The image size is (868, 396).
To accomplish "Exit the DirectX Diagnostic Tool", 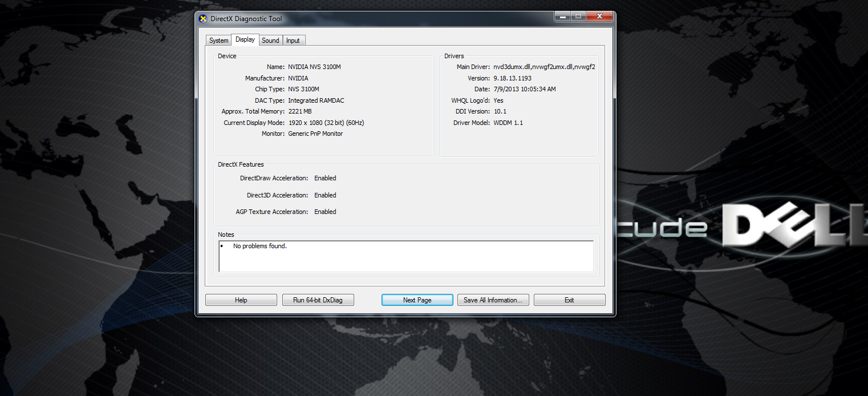I will [569, 300].
